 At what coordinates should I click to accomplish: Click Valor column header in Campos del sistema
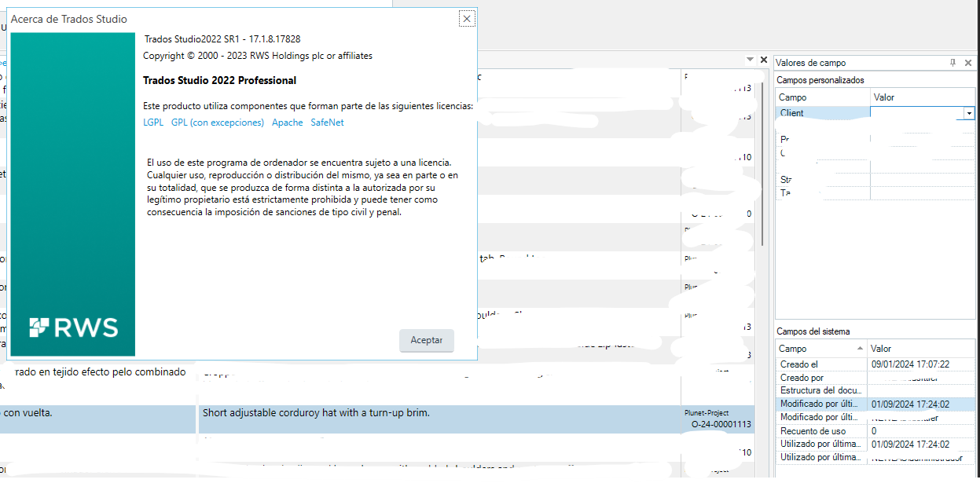922,349
